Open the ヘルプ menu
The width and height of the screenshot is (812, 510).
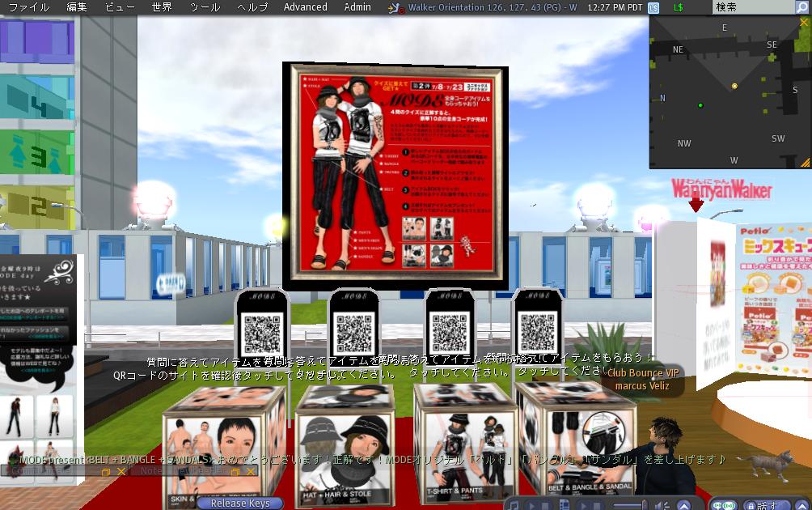(252, 7)
